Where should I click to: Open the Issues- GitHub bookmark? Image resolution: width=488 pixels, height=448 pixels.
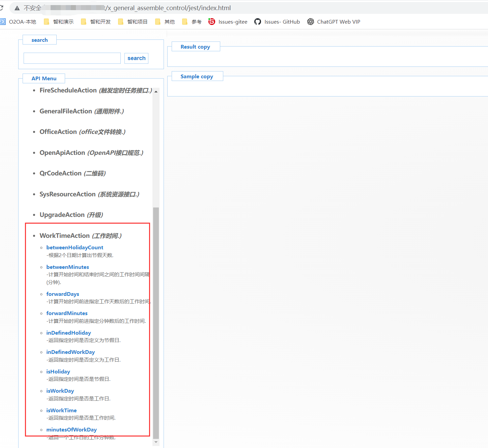(x=277, y=22)
